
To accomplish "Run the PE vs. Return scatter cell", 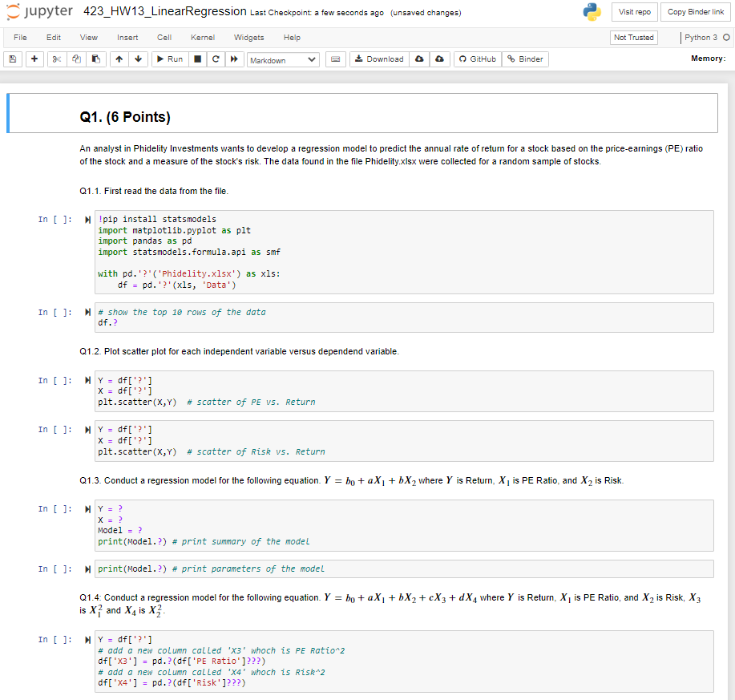I will pyautogui.click(x=87, y=380).
